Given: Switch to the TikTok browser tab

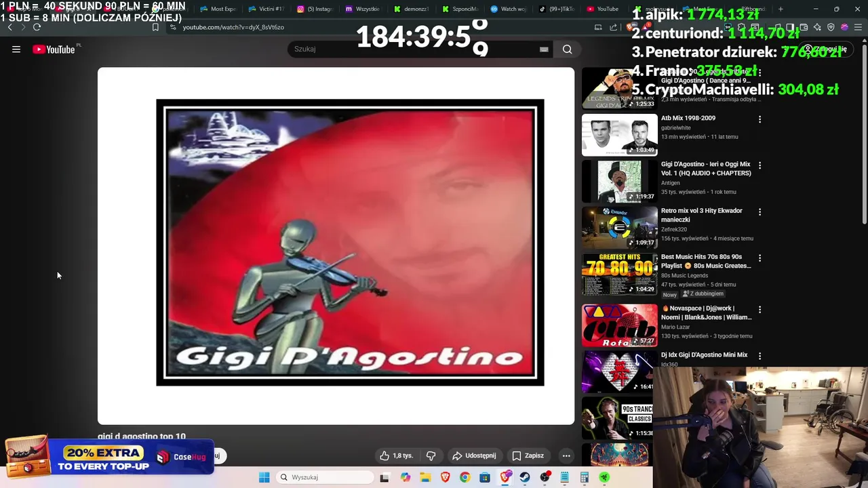Looking at the screenshot, I should tap(557, 9).
